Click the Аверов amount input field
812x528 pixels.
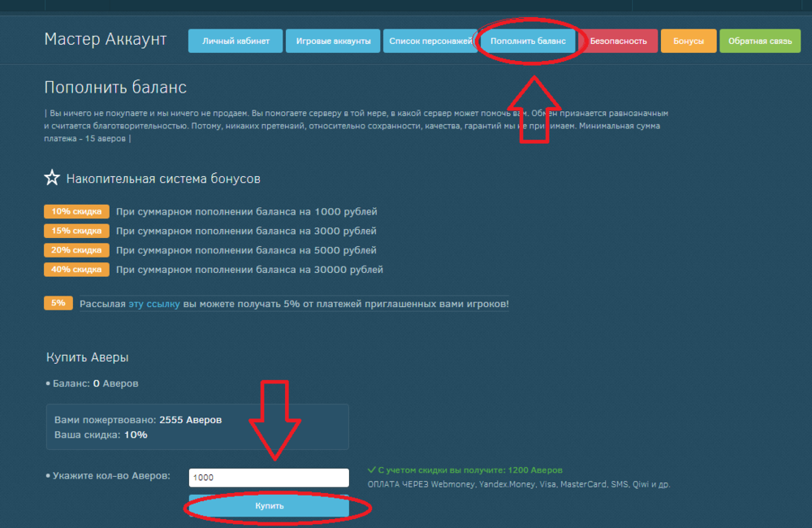(269, 478)
